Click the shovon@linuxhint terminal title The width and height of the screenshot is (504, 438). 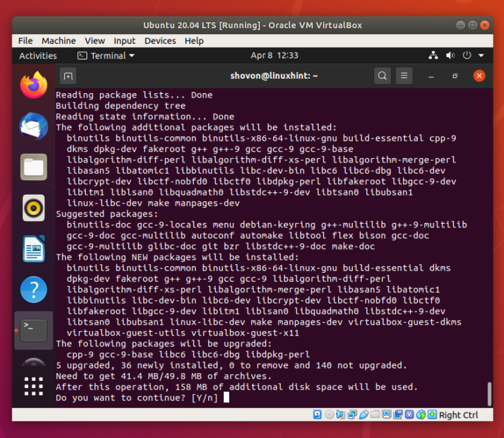274,76
